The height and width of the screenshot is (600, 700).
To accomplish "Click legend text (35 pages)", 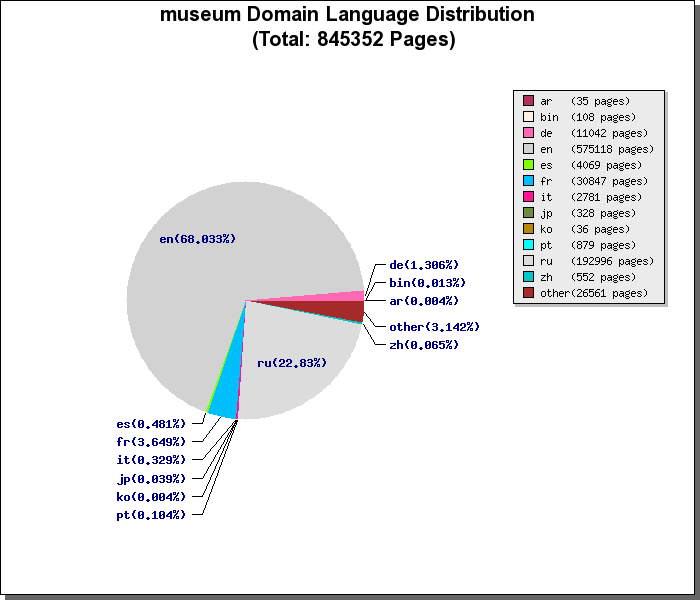I will 600,101.
